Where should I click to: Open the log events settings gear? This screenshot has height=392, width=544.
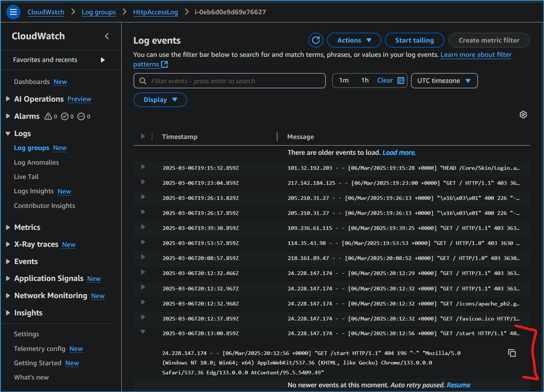tap(523, 115)
